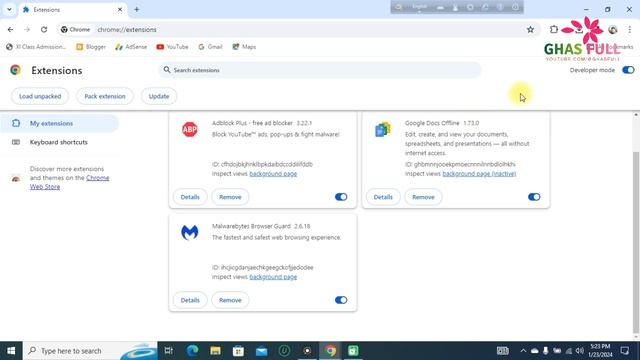Viewport: 640px width, 360px height.
Task: Click the Adblock Plus extension ID text
Action: click(262, 164)
